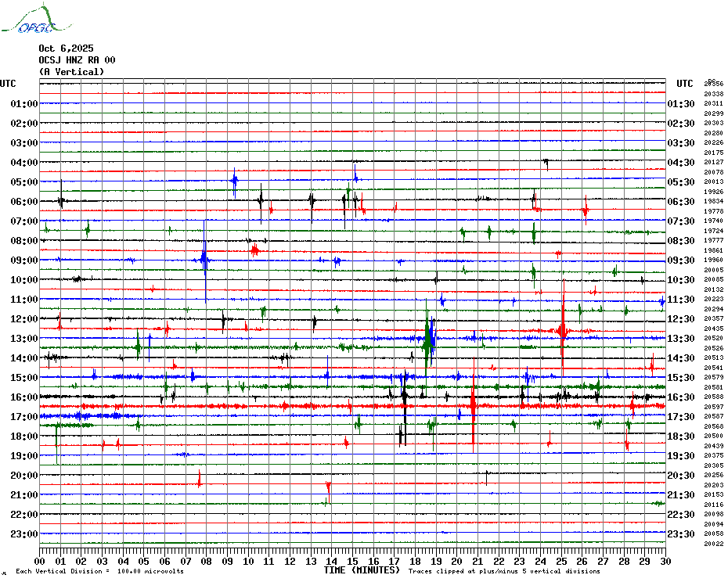
Task: Select the 12:00 hour label on left axis
Action: (x=24, y=319)
